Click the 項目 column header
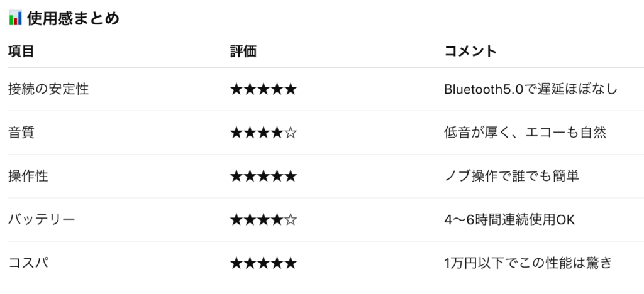Screen dimensions: 644x294 tap(21, 52)
